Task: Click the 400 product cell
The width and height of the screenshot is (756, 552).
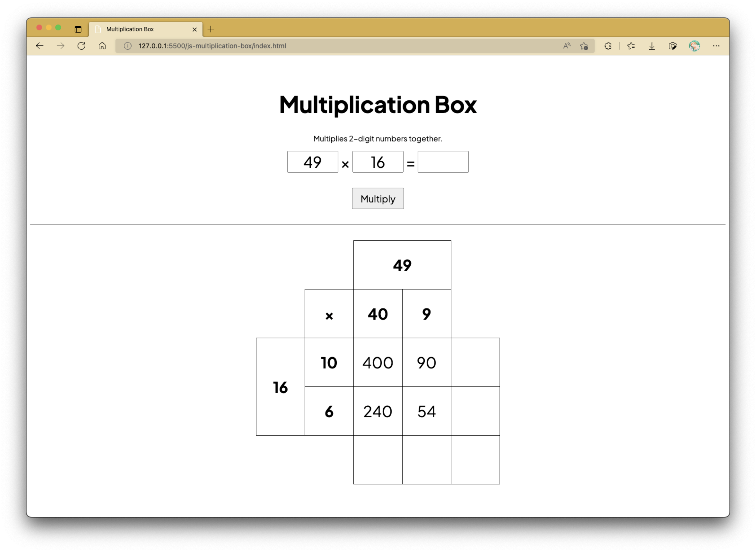Action: click(378, 362)
